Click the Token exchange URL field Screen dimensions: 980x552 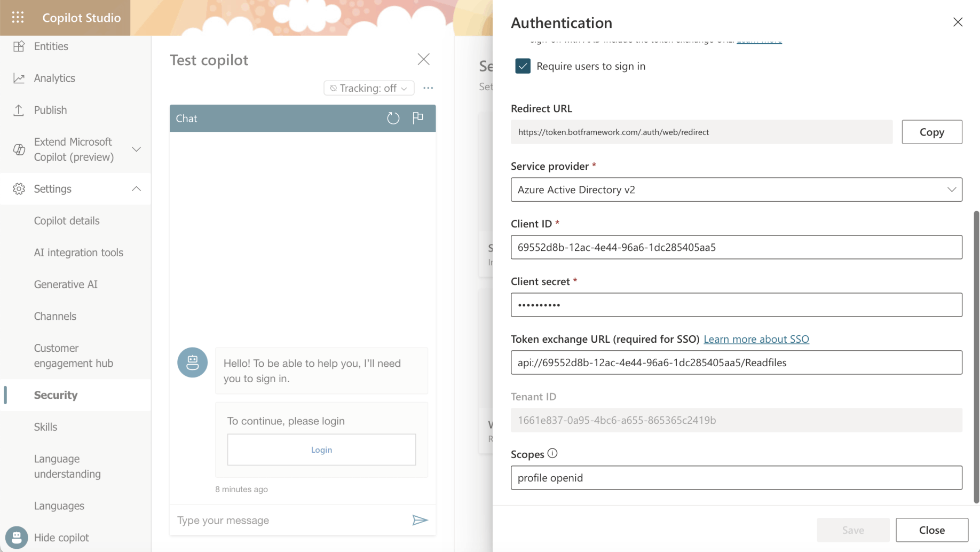[736, 362]
